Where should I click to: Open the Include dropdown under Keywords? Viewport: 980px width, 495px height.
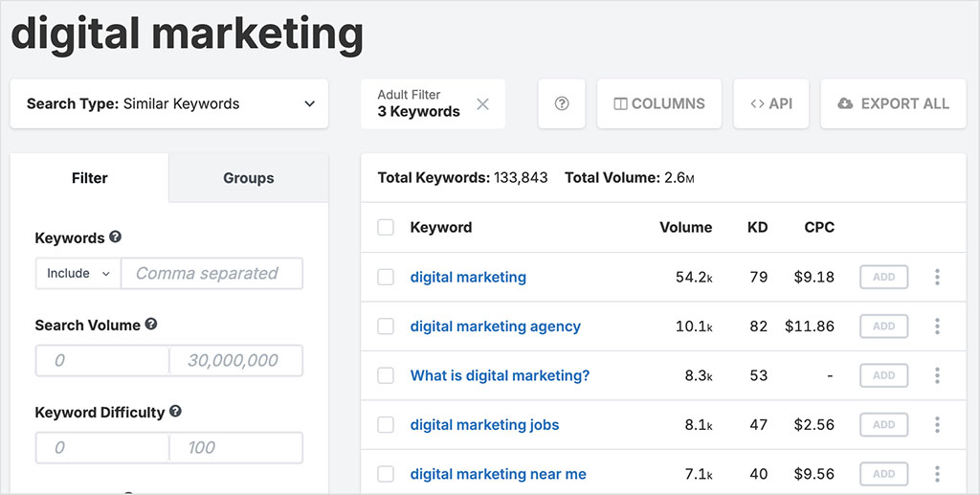(x=78, y=274)
